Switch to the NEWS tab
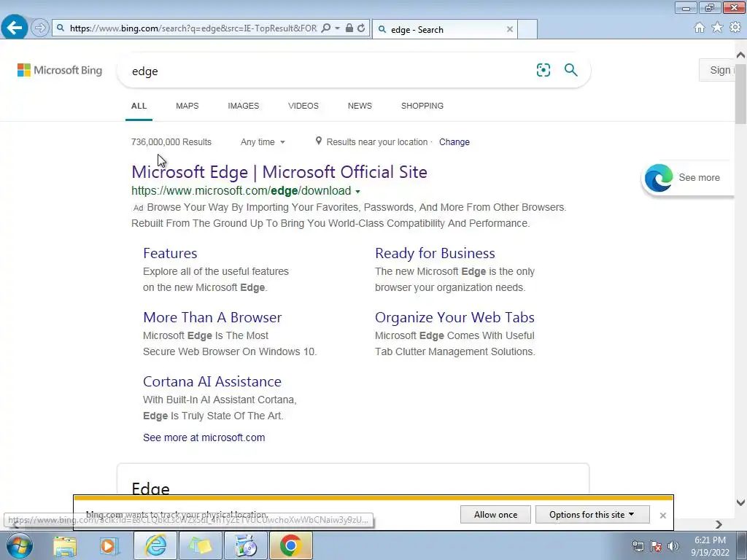This screenshot has height=560, width=747. 360,106
